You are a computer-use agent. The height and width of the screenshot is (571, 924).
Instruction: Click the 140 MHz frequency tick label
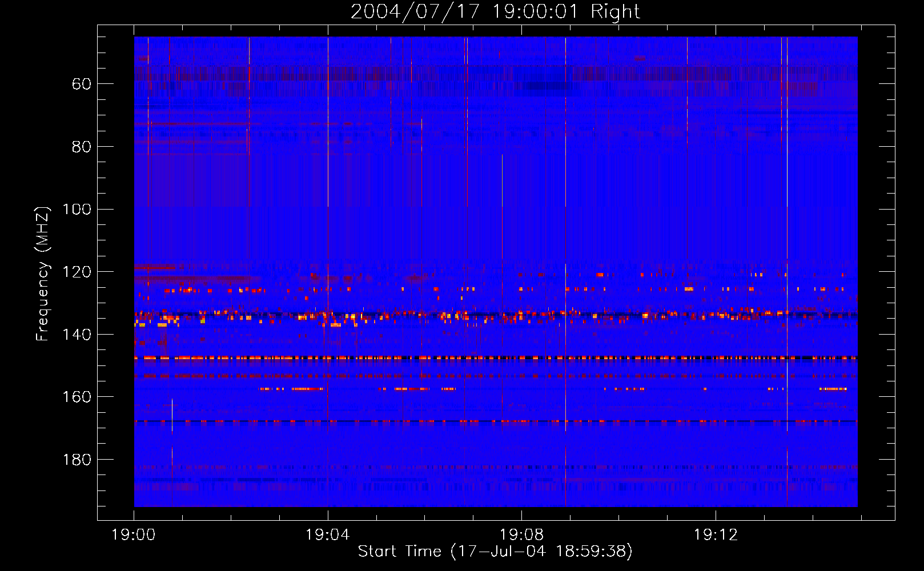coord(77,335)
